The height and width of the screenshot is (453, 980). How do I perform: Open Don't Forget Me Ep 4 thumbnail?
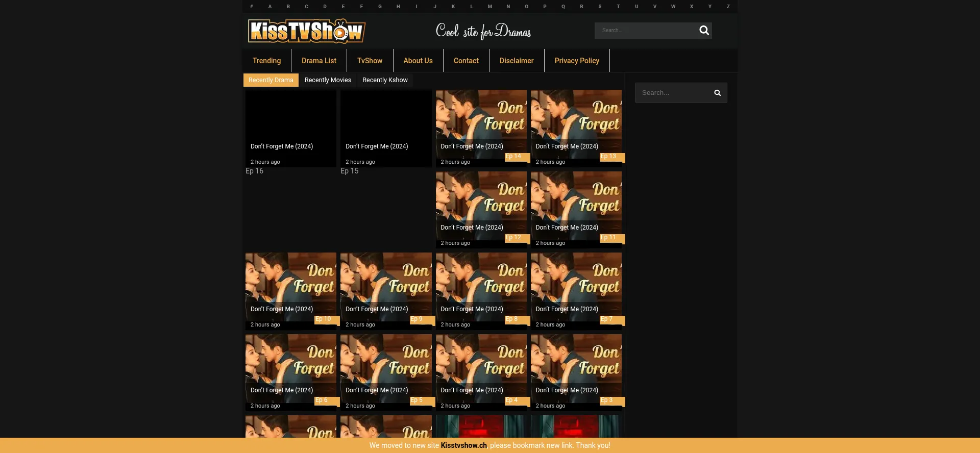[x=481, y=372]
